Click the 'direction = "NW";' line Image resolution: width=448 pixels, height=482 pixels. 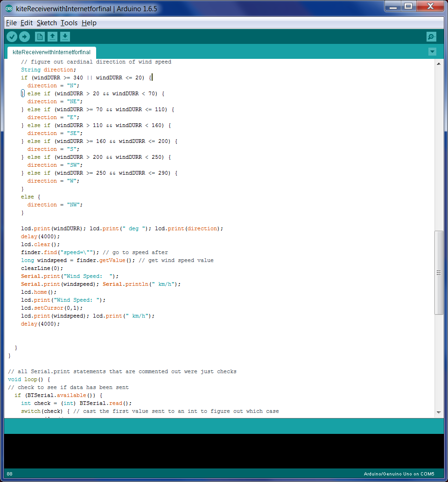pos(55,205)
